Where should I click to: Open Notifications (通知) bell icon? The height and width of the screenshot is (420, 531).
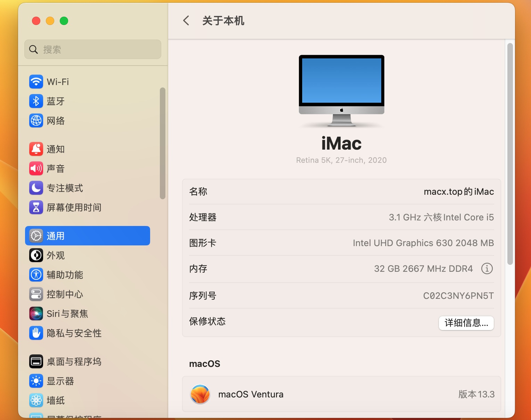coord(36,149)
